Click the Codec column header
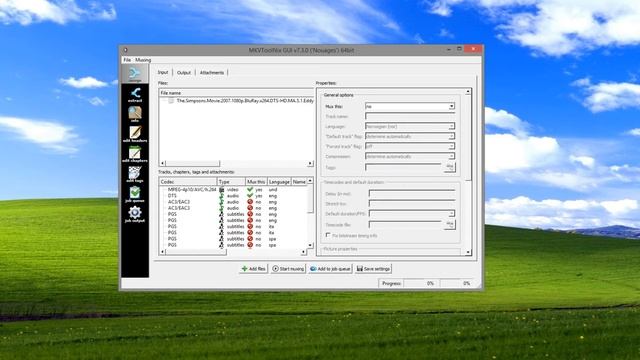The height and width of the screenshot is (360, 640). pos(188,182)
